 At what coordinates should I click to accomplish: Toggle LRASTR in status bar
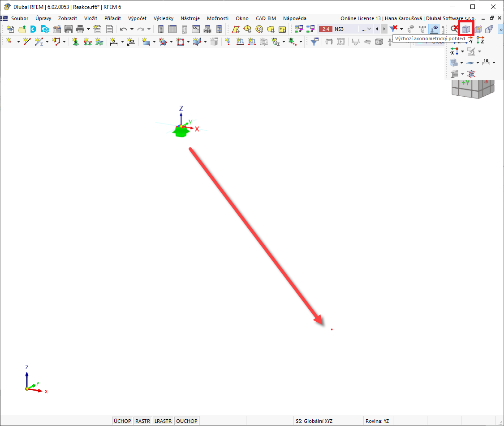[x=163, y=421]
